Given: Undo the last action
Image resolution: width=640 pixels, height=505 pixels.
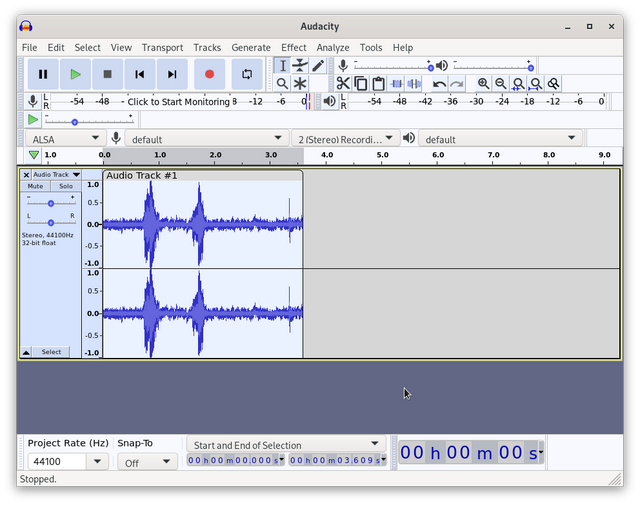Looking at the screenshot, I should 439,84.
